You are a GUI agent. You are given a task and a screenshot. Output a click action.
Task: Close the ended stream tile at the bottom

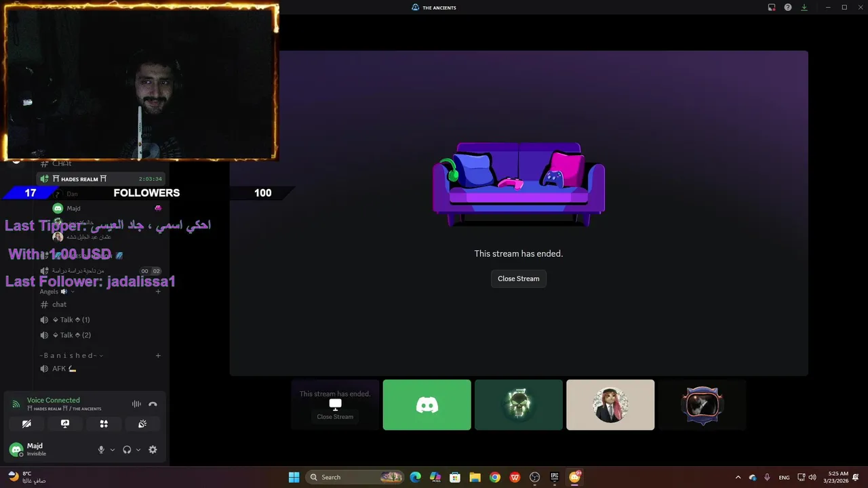tap(335, 417)
